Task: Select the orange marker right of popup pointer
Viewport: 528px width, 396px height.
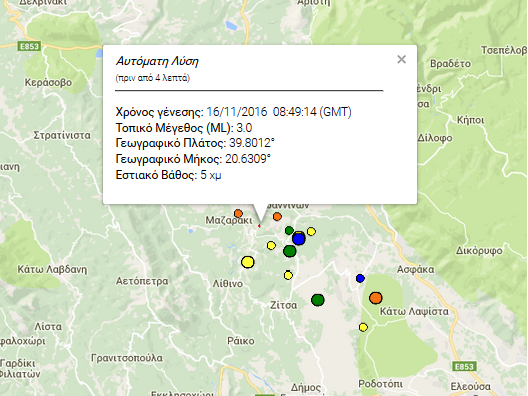Action: (x=277, y=217)
